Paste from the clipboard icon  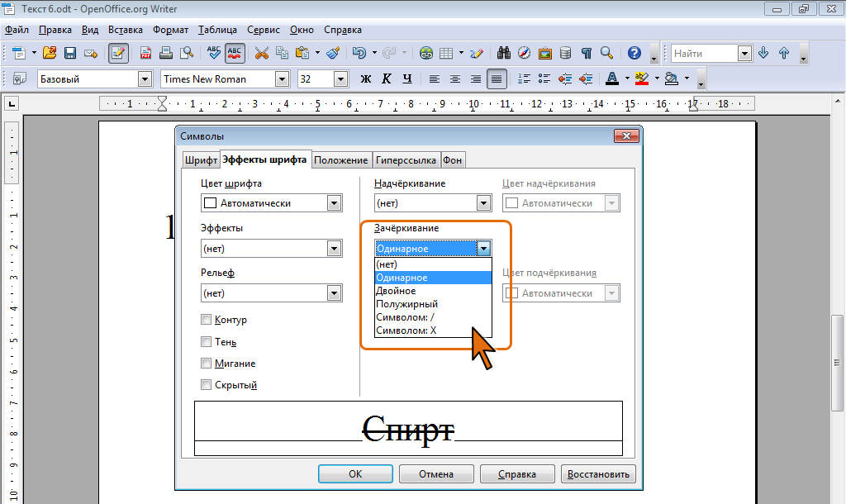(x=302, y=53)
